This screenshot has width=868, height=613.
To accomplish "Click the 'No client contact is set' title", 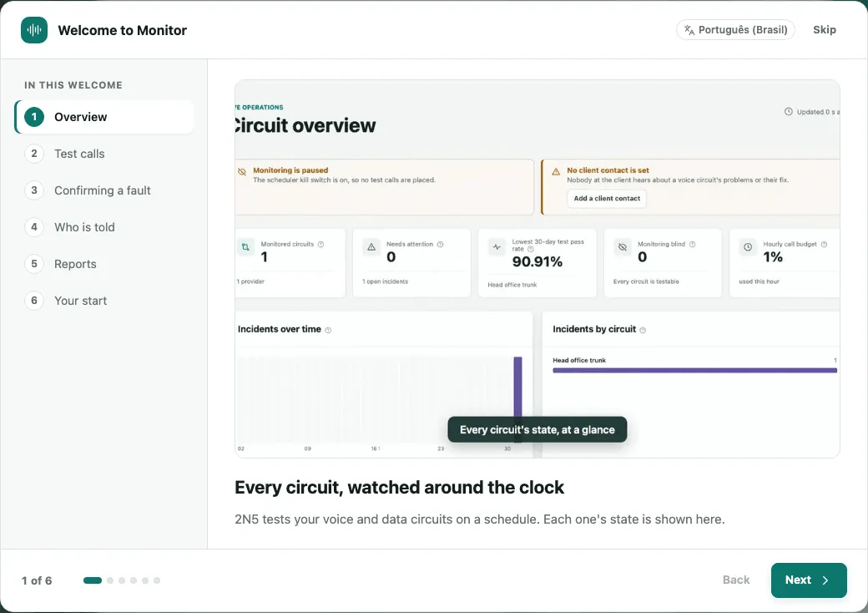I will (x=608, y=170).
